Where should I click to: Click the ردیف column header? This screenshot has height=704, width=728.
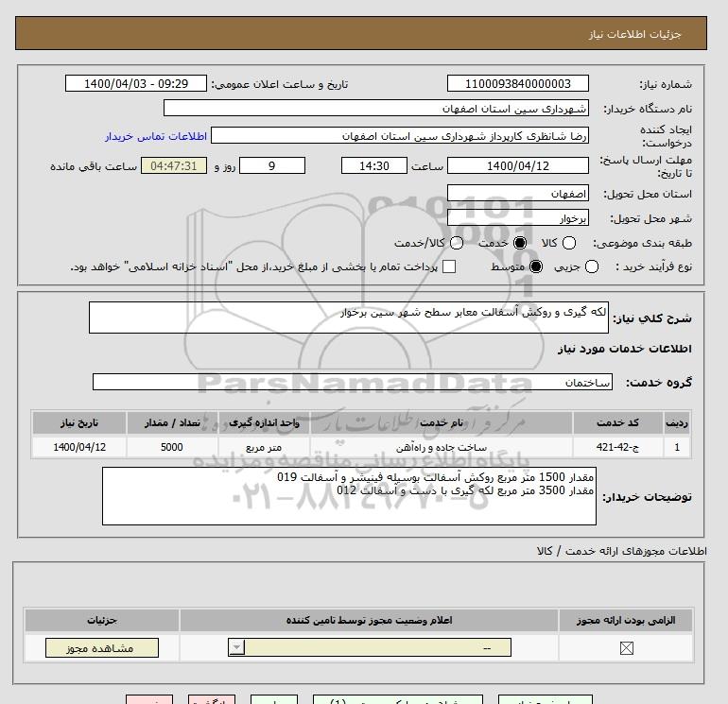click(677, 422)
